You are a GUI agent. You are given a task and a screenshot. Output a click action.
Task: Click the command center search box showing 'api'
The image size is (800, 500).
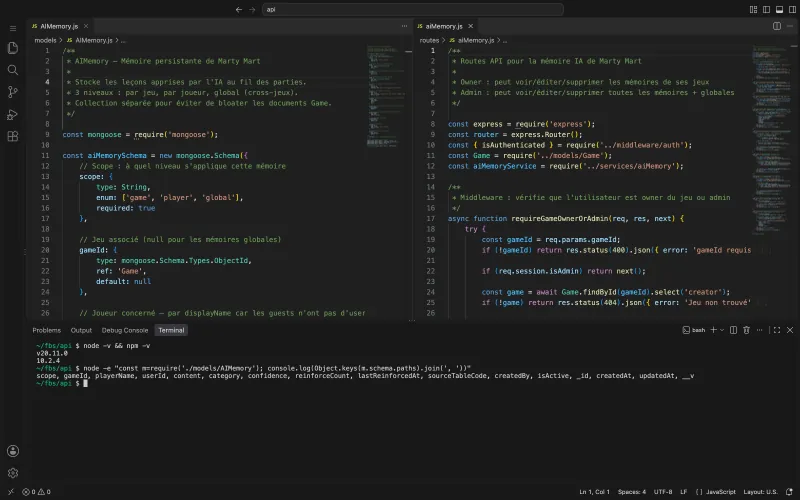tap(413, 9)
